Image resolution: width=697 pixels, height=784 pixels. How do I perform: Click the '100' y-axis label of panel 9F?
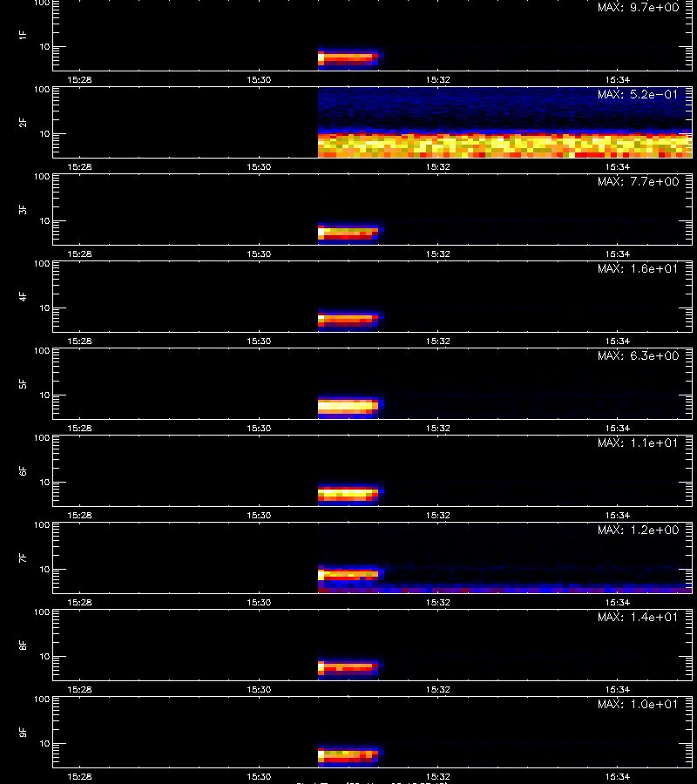click(x=42, y=699)
